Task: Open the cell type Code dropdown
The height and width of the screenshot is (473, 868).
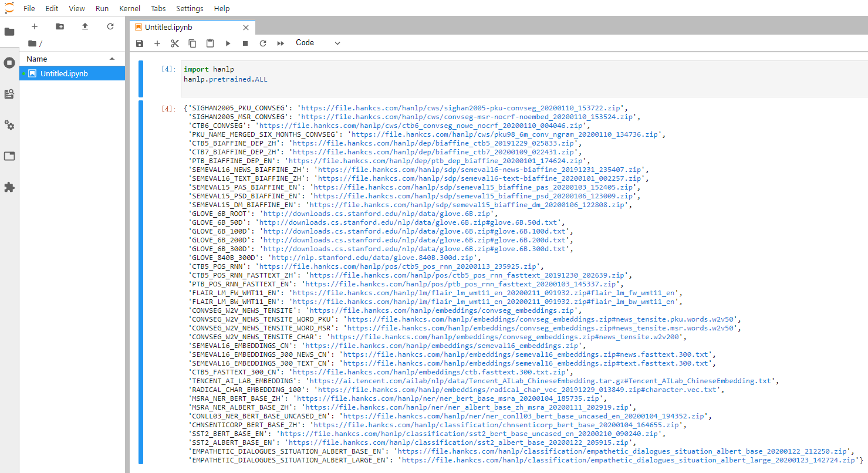Action: [x=318, y=43]
